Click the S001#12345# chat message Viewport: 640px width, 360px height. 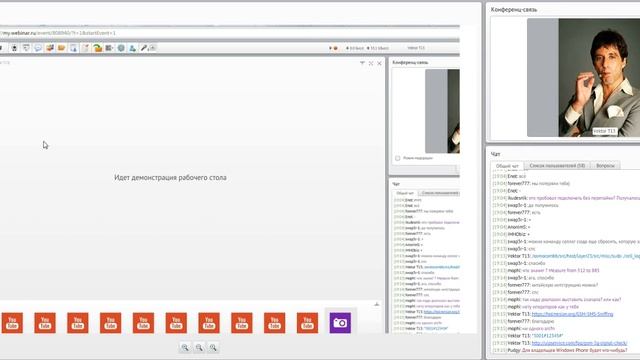tap(528, 336)
